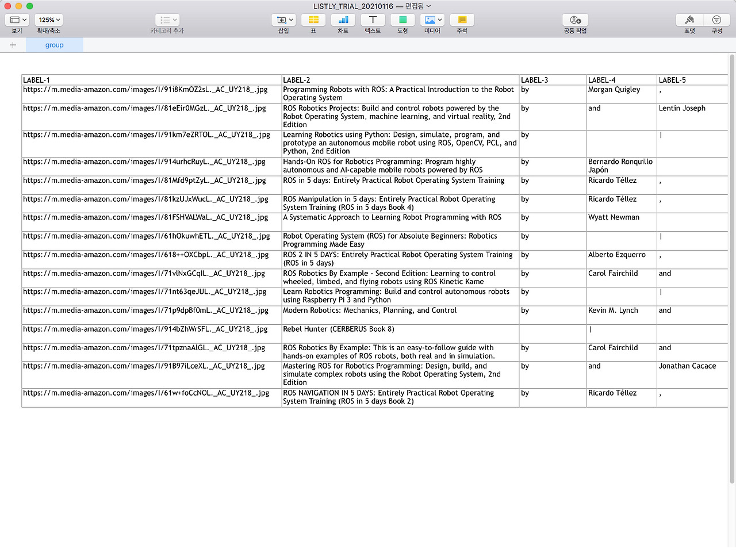Select "Carol Fairchild" in Second Edition row
This screenshot has width=736, height=560.
(622, 278)
